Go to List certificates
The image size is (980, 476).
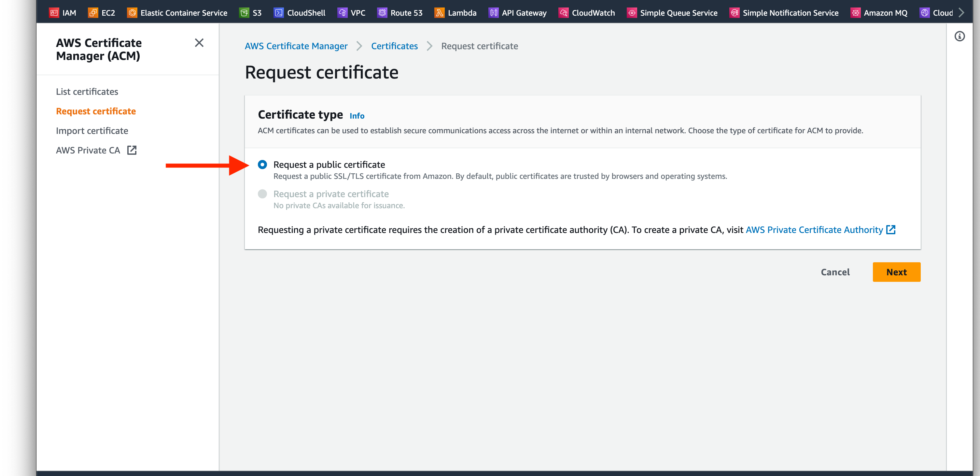click(x=87, y=92)
